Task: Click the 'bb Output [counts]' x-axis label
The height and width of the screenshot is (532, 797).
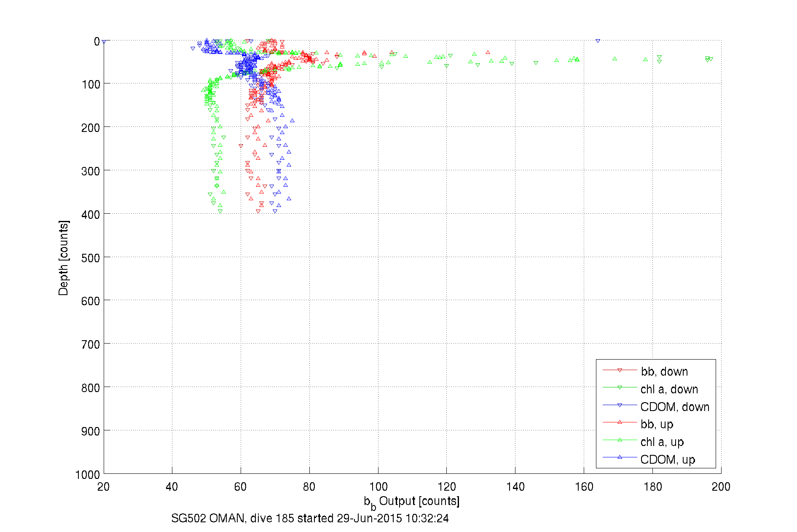Action: (x=411, y=502)
